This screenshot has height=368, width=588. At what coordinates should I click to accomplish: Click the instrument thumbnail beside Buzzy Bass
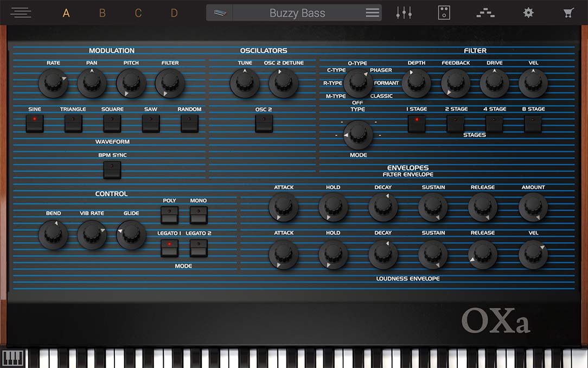(x=220, y=13)
